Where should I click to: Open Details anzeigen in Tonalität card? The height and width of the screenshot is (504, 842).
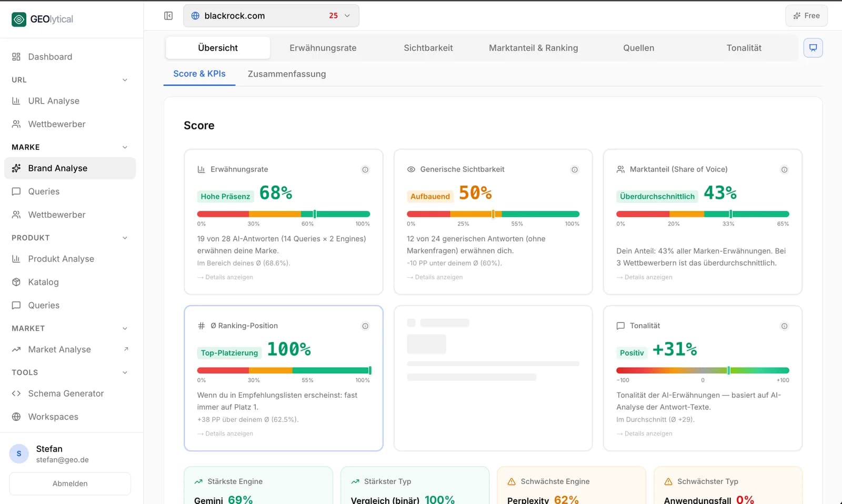coord(644,434)
